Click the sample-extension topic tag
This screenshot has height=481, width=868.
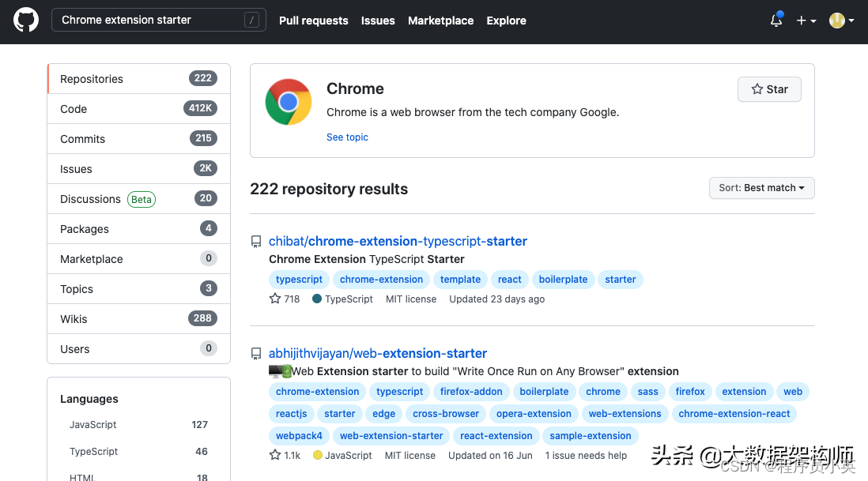pos(590,436)
